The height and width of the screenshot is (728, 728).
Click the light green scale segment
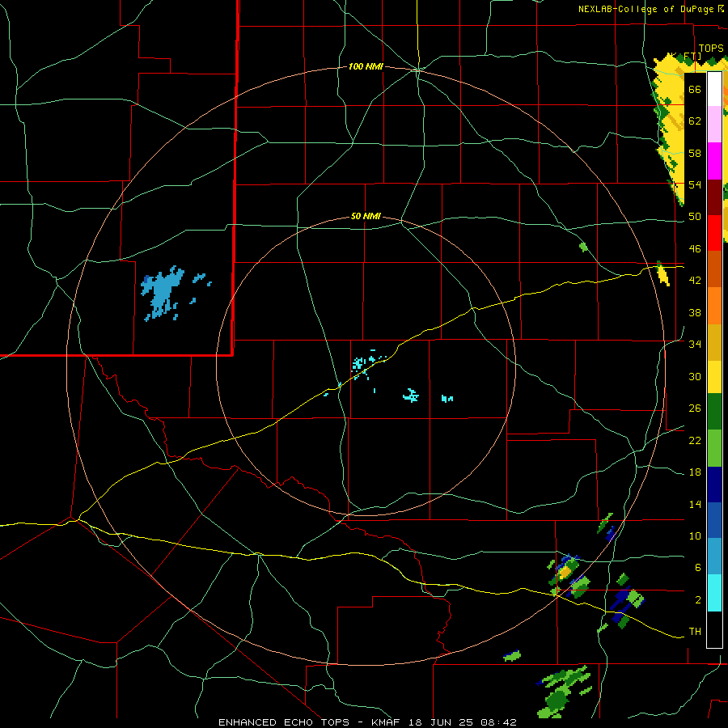(x=714, y=448)
